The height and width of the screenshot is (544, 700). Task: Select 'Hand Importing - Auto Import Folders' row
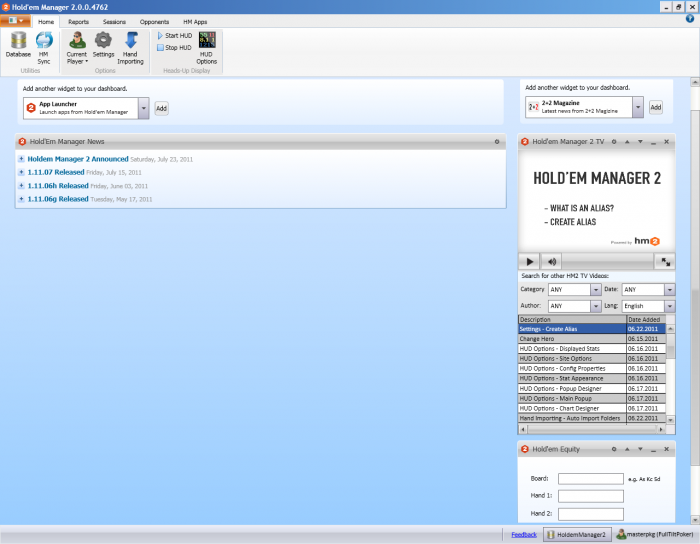592,418
